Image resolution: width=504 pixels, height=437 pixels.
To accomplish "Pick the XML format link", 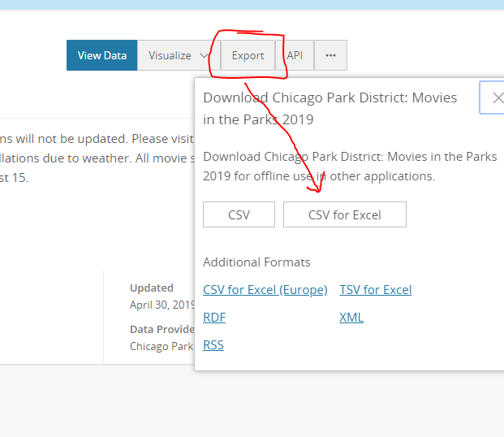I will point(351,318).
